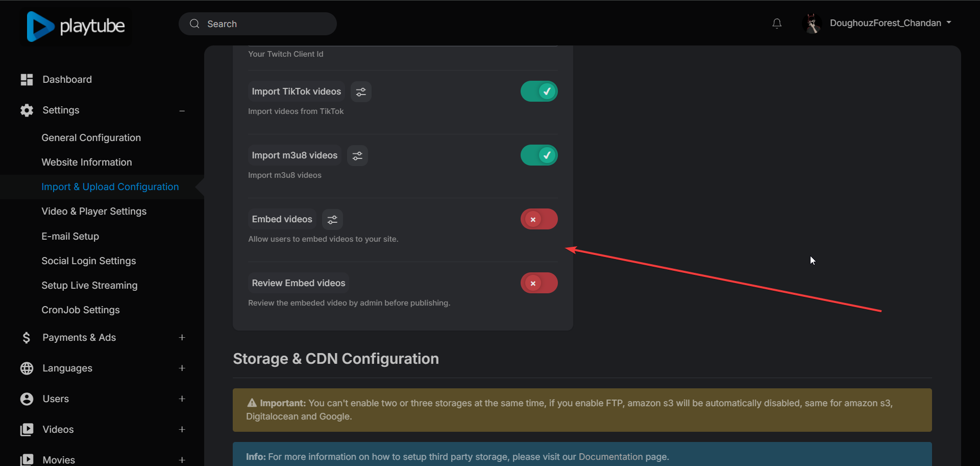
Task: Open General Configuration settings page
Action: point(91,138)
